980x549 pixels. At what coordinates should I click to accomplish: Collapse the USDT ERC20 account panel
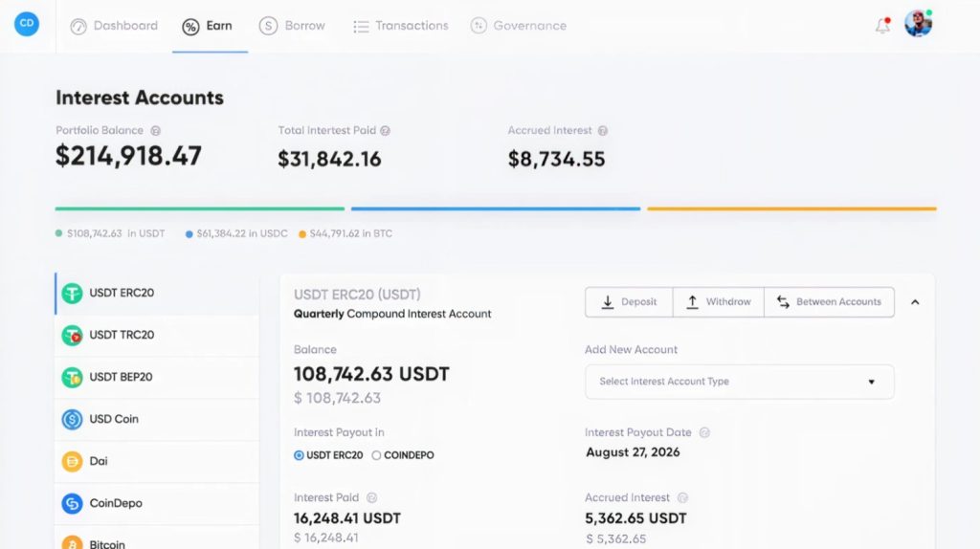point(915,302)
